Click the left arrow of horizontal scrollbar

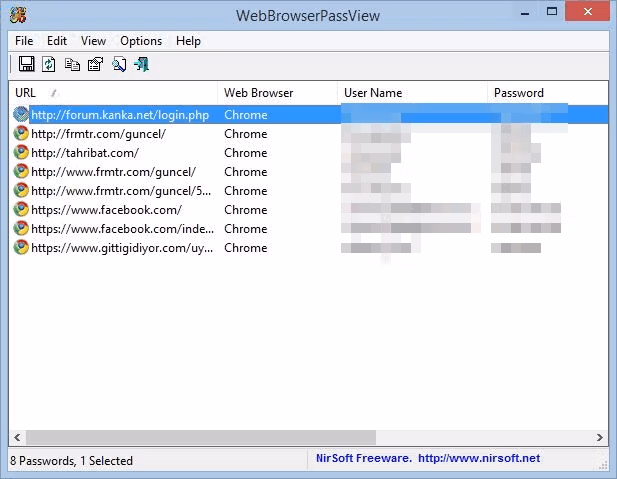pos(17,437)
